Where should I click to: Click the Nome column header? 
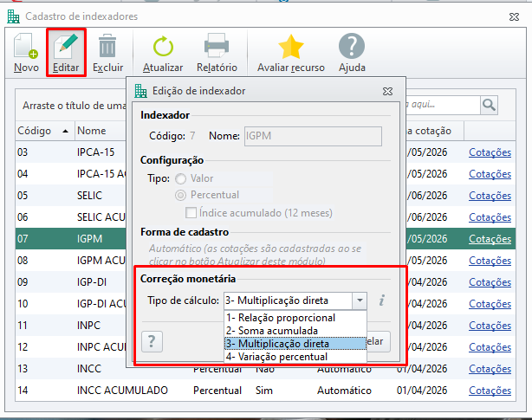(x=101, y=131)
